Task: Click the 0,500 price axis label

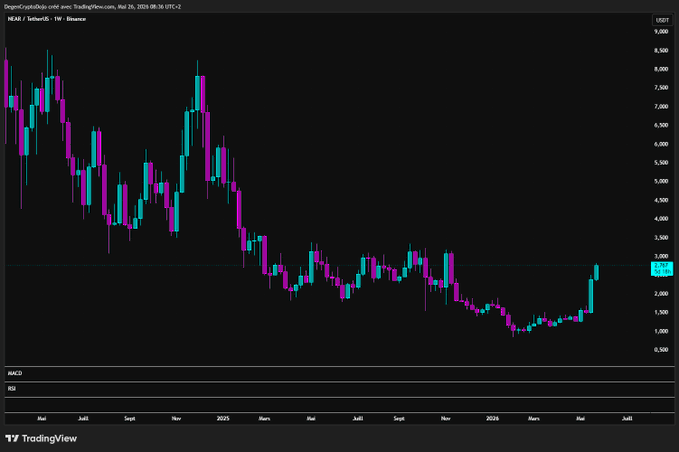Action: coord(661,350)
